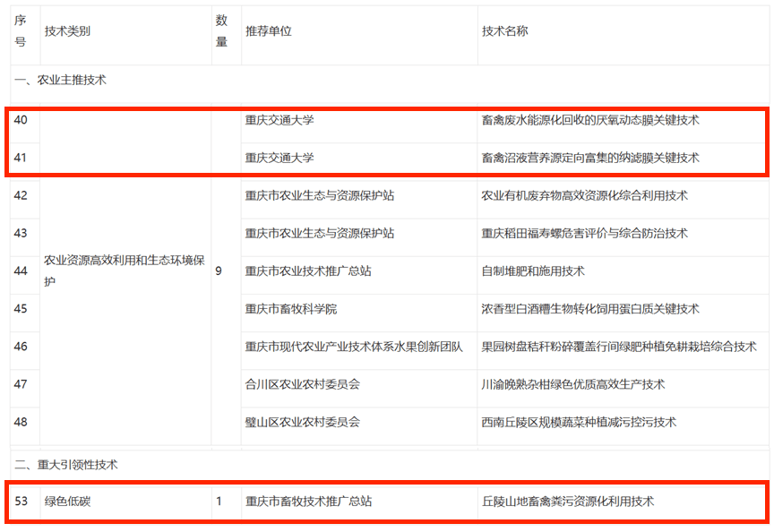The height and width of the screenshot is (532, 774).
Task: Click 重庆交通大学 in row 41
Action: click(279, 158)
